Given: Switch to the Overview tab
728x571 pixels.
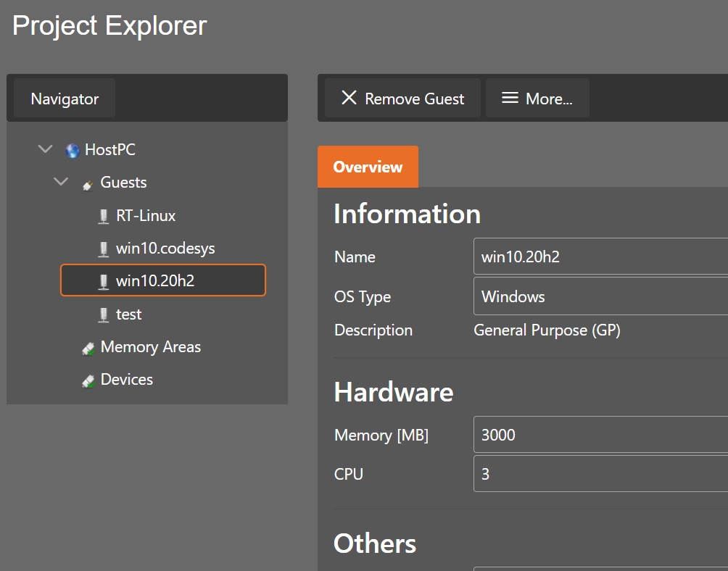Looking at the screenshot, I should point(368,167).
